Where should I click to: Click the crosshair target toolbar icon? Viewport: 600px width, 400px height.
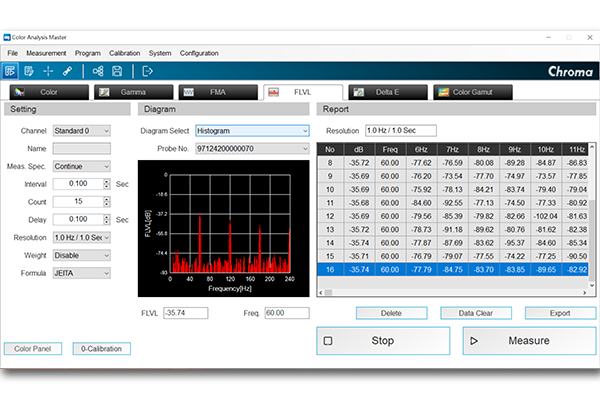click(x=48, y=71)
